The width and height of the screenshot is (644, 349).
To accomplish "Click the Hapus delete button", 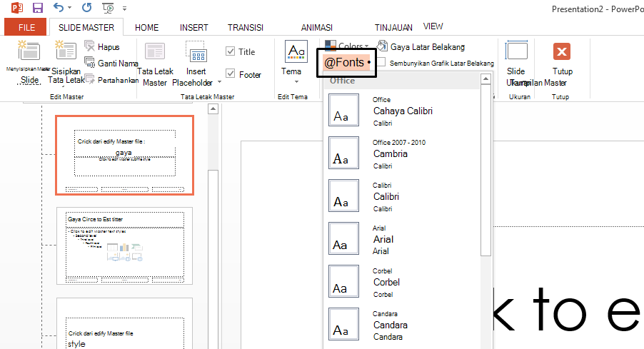I will coord(102,47).
